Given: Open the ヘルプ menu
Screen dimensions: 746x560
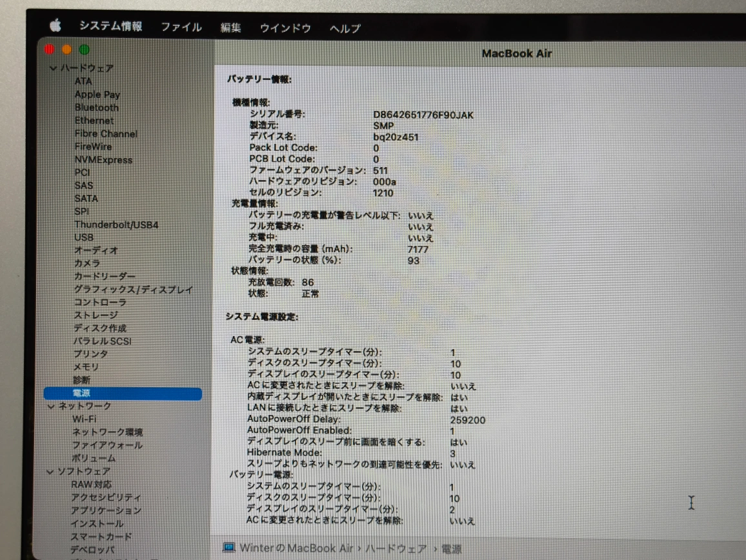Looking at the screenshot, I should 345,28.
